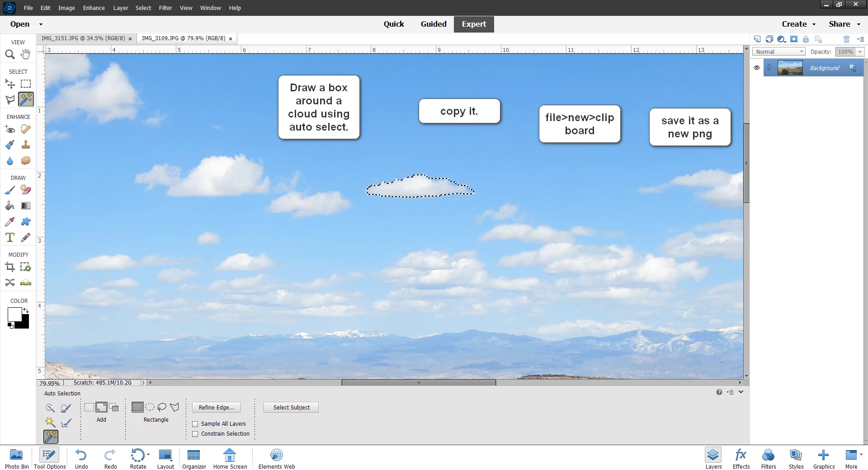Open the Opacity slider dropdown arrow
Viewport: 868px width, 470px height.
(x=860, y=52)
